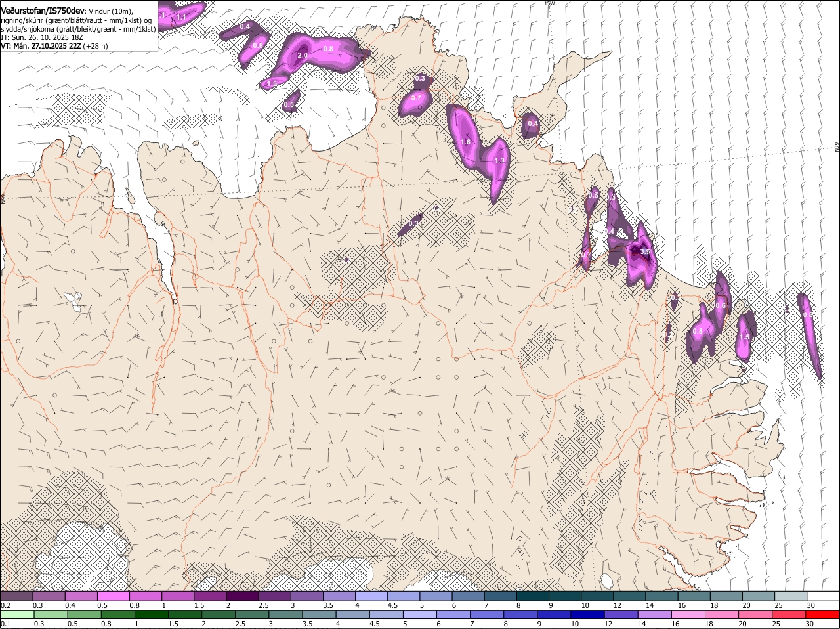
Task: Click the Veðurstofan/IS750dev map title
Action: click(x=43, y=11)
